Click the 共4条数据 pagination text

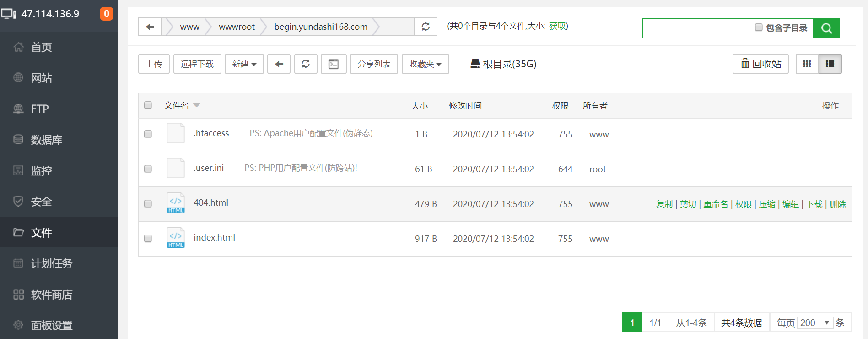tap(742, 323)
